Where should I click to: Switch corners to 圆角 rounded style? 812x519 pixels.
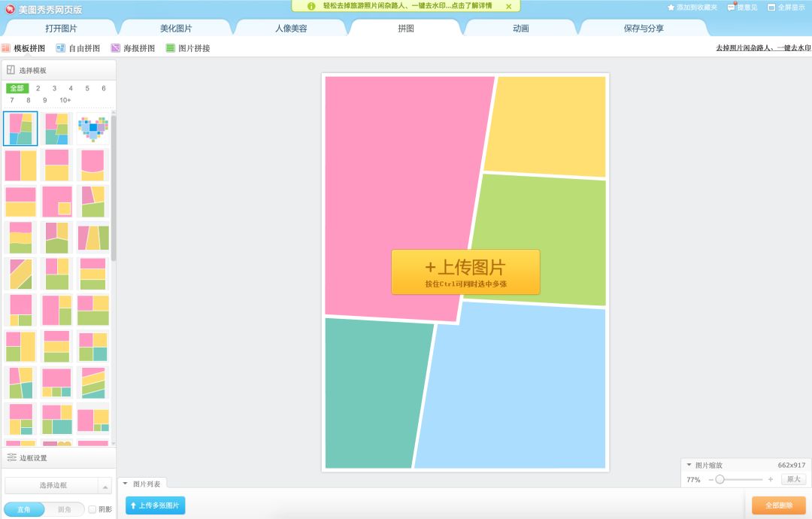click(x=65, y=509)
